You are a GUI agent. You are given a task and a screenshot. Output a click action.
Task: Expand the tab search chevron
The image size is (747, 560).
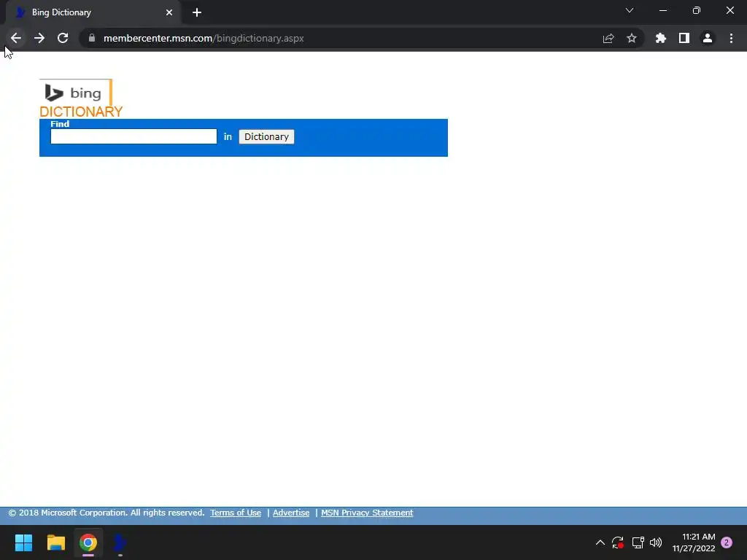coord(630,10)
